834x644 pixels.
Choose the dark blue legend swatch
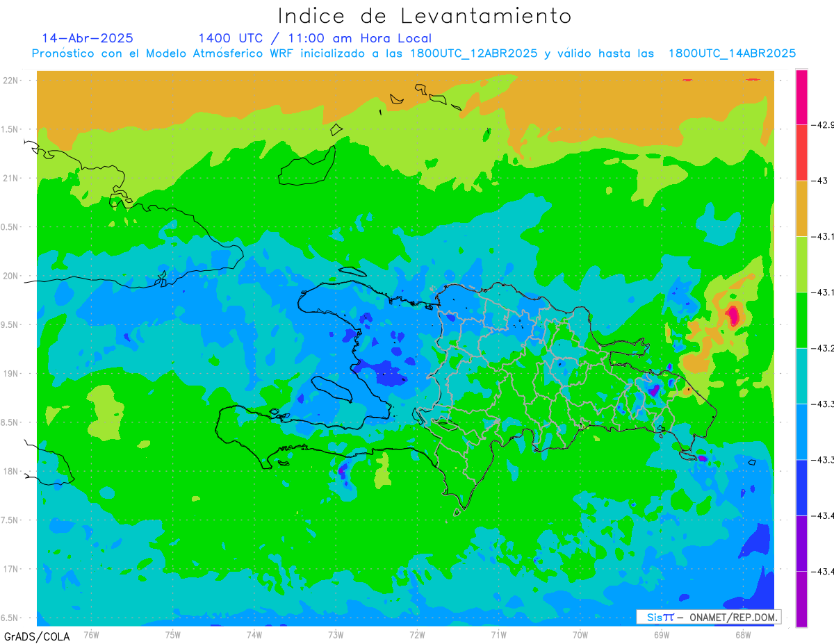click(801, 488)
